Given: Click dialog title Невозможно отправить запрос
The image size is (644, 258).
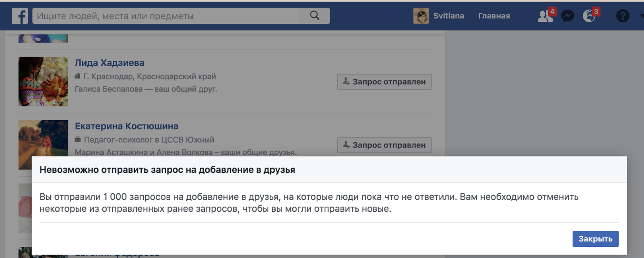Looking at the screenshot, I should click(167, 170).
